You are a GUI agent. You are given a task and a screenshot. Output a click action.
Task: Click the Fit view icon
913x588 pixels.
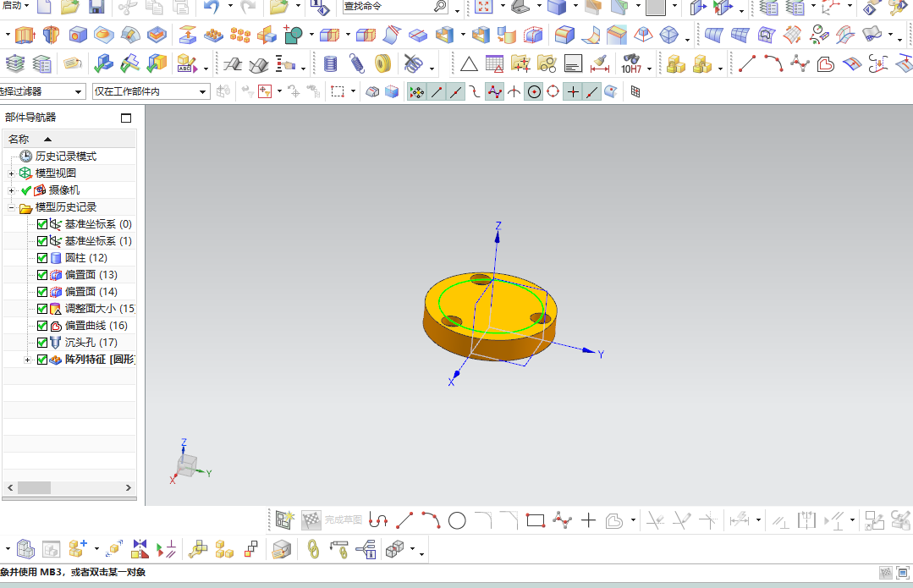[x=483, y=7]
